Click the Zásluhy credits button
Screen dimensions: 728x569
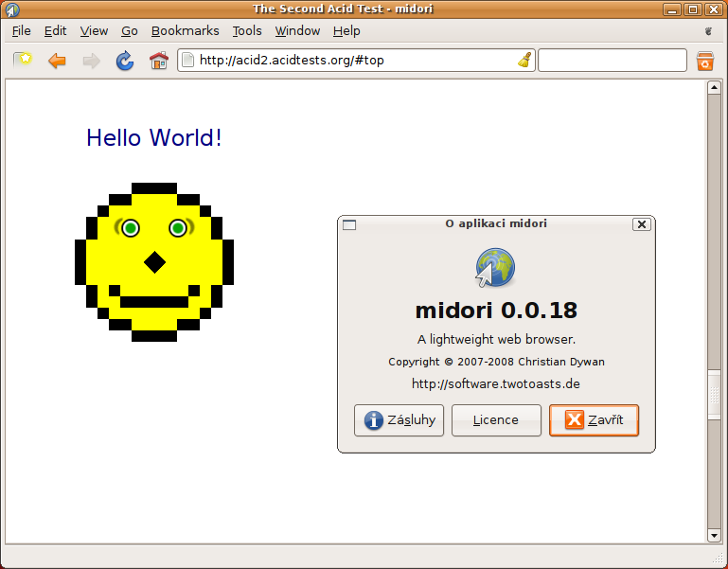click(x=399, y=420)
